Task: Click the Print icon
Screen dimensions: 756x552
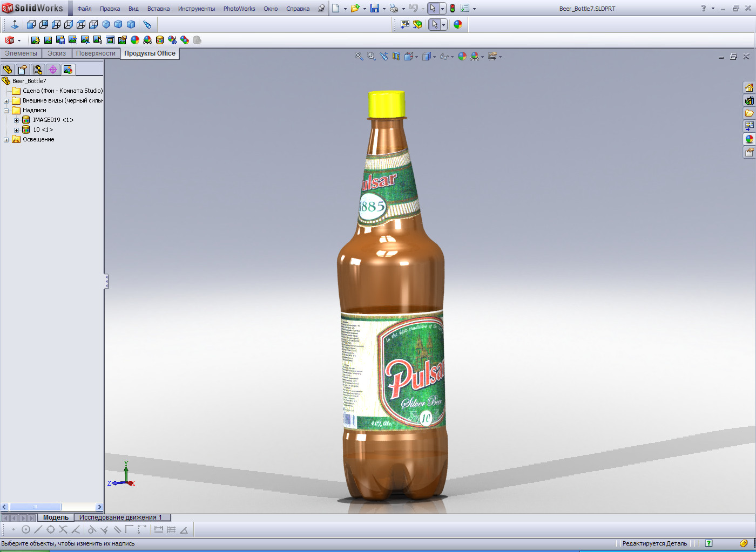Action: [394, 8]
